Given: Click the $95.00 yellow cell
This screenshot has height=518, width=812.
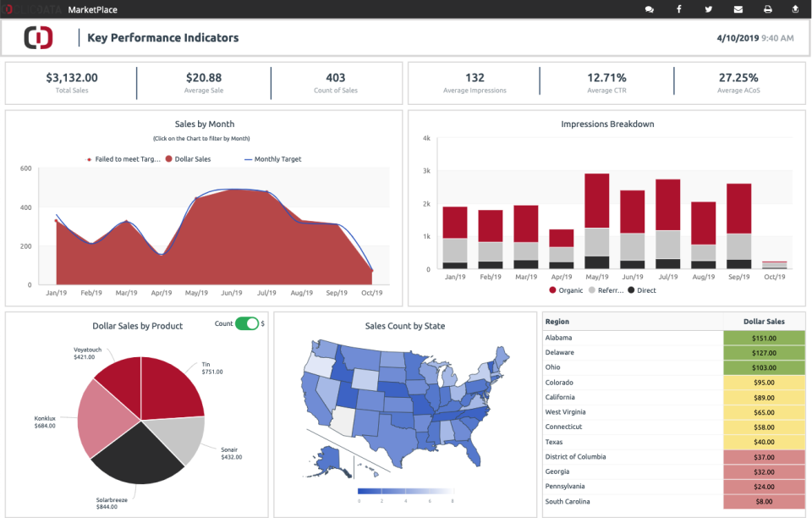Looking at the screenshot, I should pos(764,383).
